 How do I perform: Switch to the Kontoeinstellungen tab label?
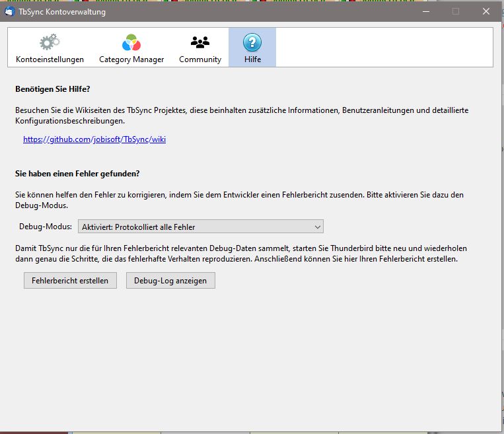(x=50, y=59)
